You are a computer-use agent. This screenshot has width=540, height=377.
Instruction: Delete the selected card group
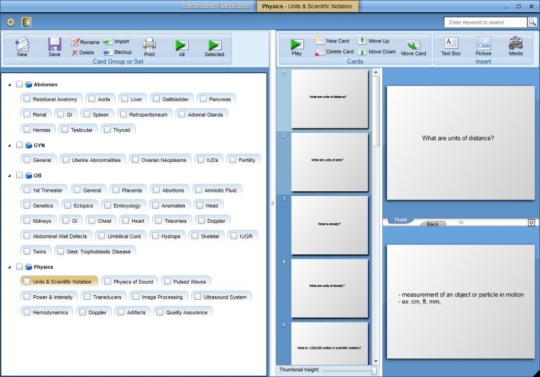pos(83,52)
